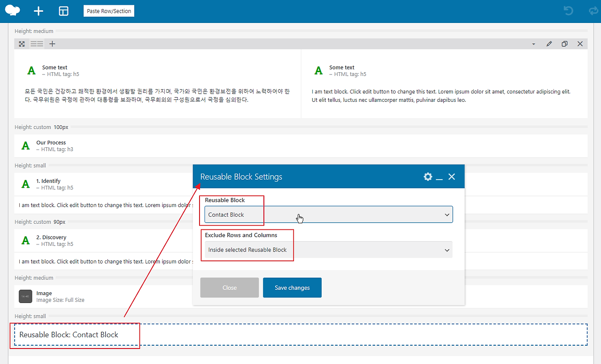601x364 pixels.
Task: Select the Image element thumbnail
Action: 25,296
